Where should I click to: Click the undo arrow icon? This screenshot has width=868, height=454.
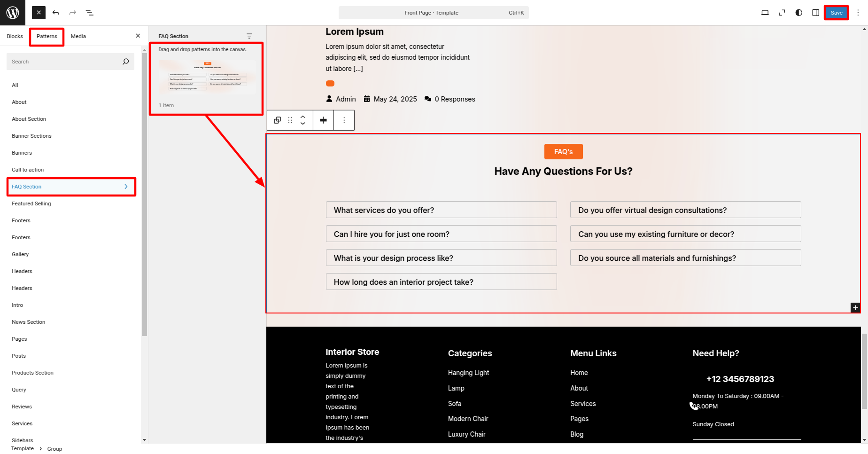56,13
